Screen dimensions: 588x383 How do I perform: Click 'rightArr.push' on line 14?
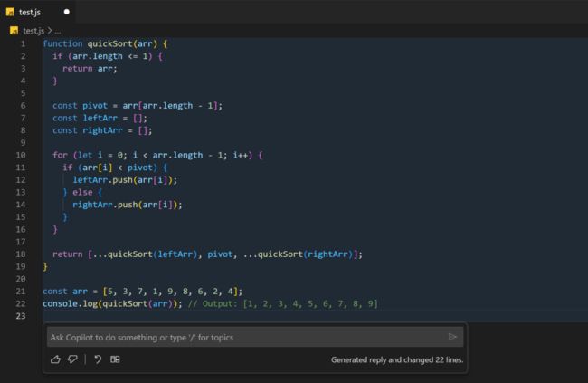pyautogui.click(x=105, y=205)
